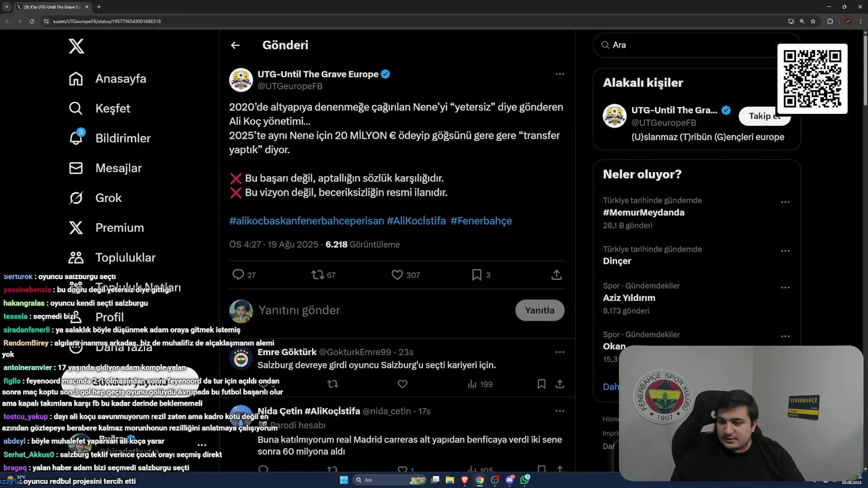Open the options menu for Aziz Yıldırım trend
The width and height of the screenshot is (868, 488).
pos(785,287)
